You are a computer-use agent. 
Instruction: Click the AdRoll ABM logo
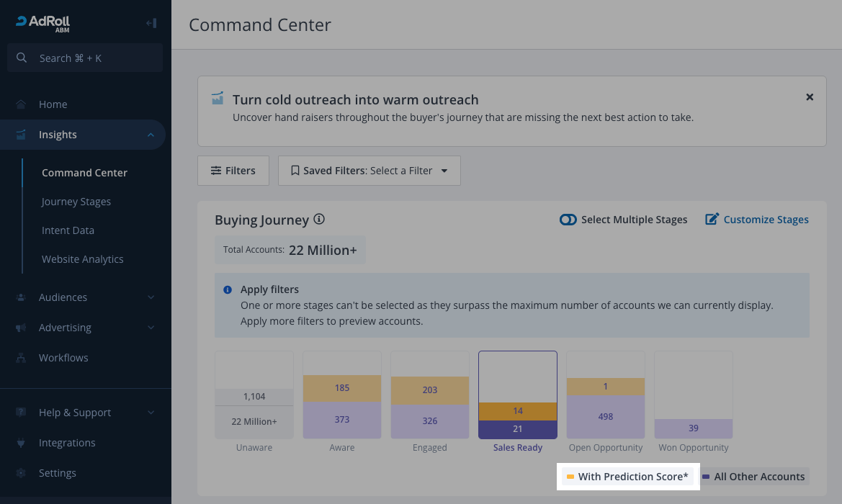click(42, 23)
